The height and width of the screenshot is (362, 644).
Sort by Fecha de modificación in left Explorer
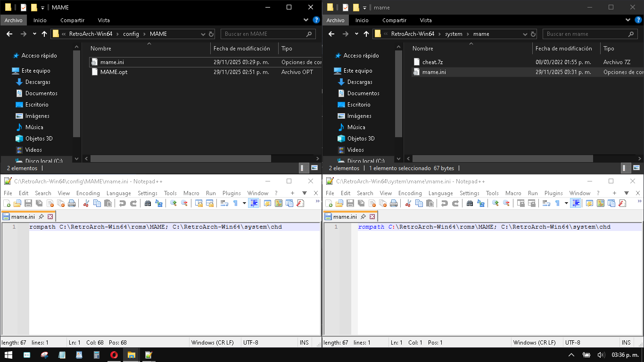click(241, 49)
